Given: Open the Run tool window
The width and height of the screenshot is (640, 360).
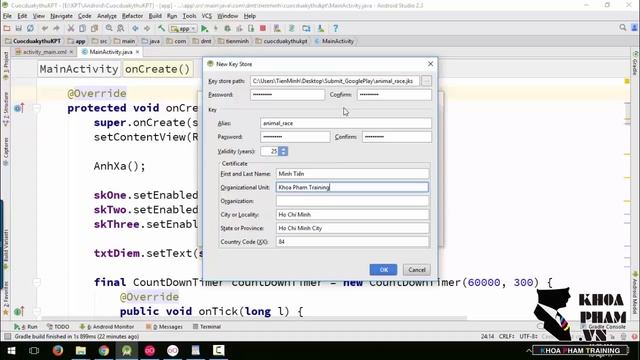Looking at the screenshot, I should [26, 327].
